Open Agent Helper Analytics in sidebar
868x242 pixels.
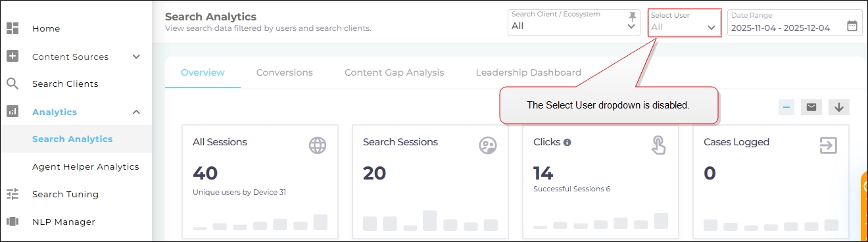(x=85, y=166)
